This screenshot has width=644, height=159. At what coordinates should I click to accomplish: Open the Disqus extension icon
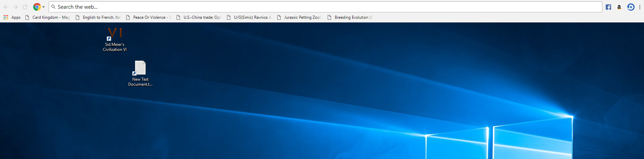point(631,7)
